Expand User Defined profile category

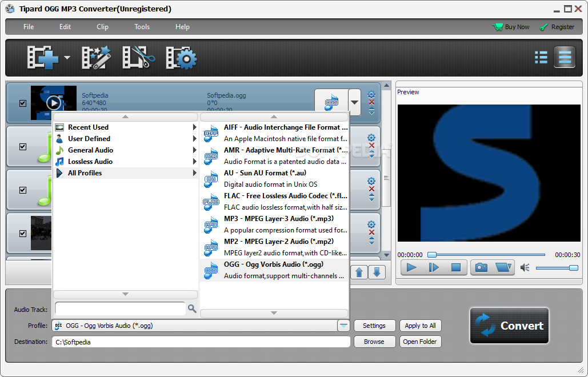[126, 139]
